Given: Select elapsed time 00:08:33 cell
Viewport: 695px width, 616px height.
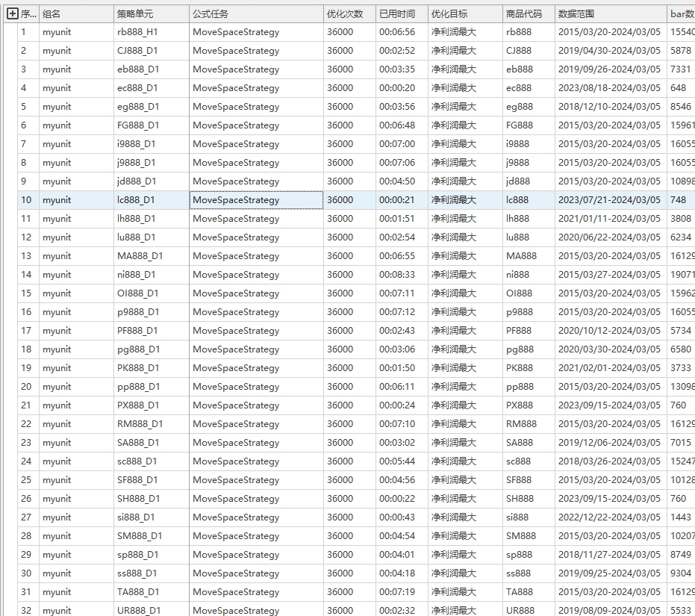Looking at the screenshot, I should point(396,275).
